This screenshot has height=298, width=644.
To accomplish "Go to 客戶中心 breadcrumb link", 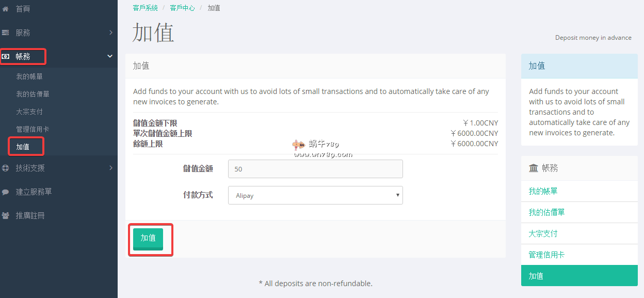I will 182,8.
